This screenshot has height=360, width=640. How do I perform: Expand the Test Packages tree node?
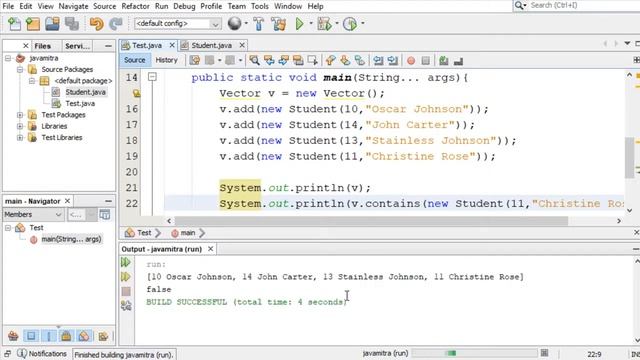tap(20, 115)
